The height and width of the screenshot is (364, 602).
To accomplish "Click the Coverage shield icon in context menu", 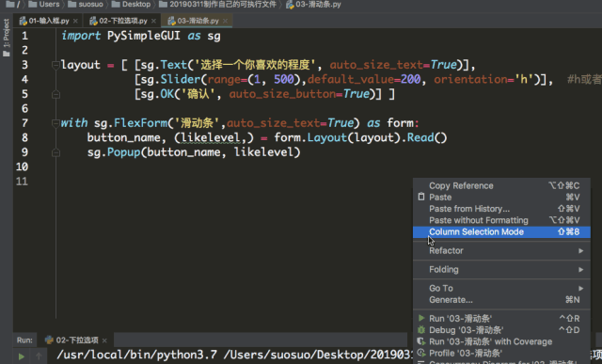I will [421, 341].
